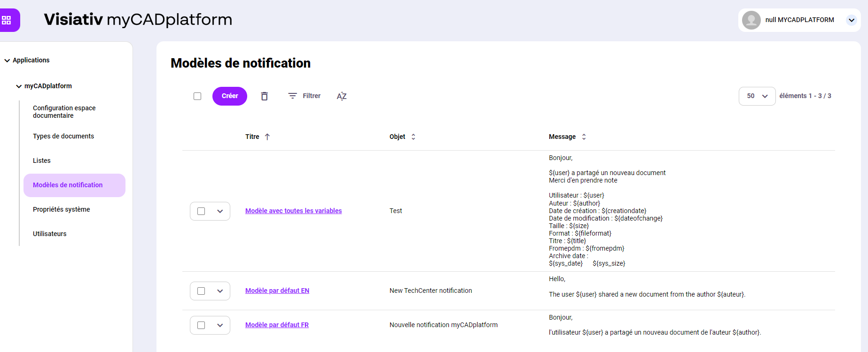Image resolution: width=868 pixels, height=352 pixels.
Task: Expand the null MYCADPLATFORM user menu
Action: click(851, 20)
